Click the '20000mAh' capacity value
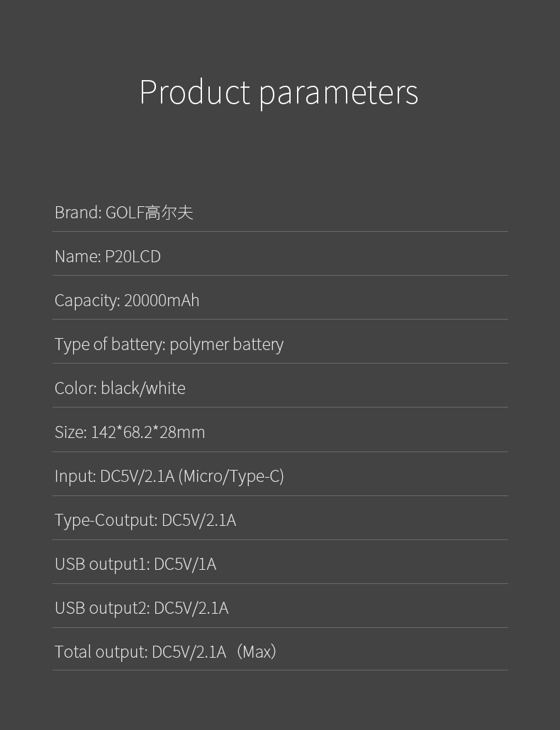The width and height of the screenshot is (560, 730). 162,301
